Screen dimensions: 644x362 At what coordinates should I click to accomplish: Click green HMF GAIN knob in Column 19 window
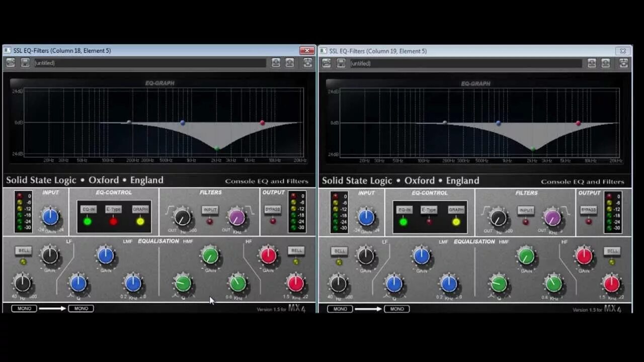click(526, 256)
